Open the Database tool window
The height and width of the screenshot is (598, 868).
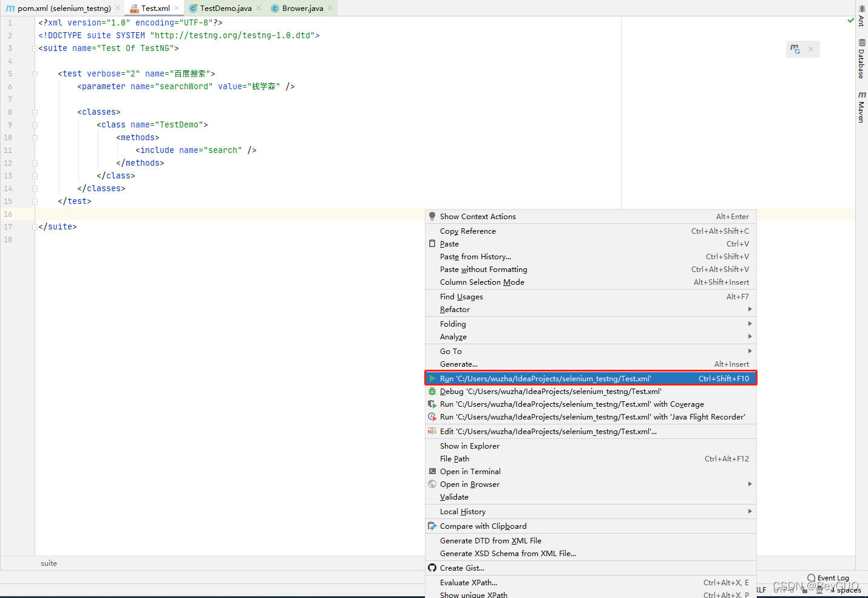pyautogui.click(x=861, y=59)
